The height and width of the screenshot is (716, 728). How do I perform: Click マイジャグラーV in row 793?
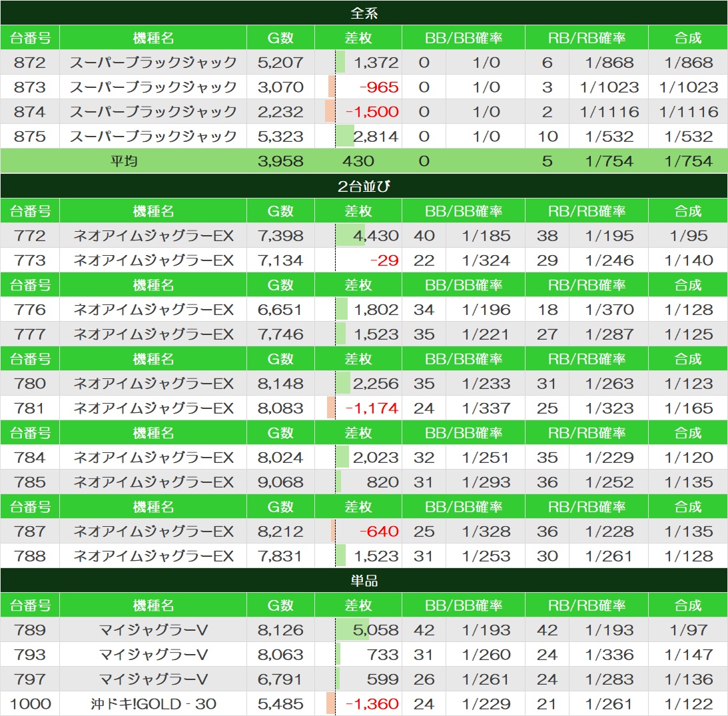click(153, 654)
